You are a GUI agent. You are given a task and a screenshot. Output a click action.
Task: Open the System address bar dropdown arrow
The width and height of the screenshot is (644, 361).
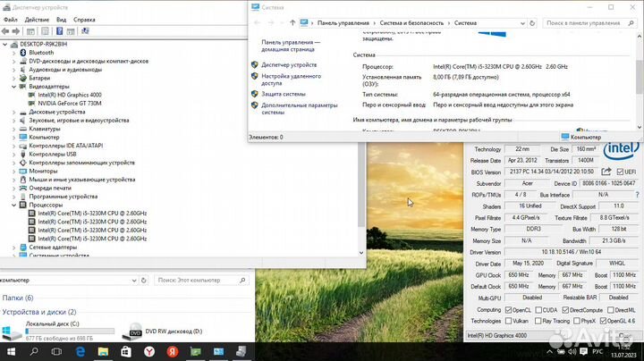click(x=522, y=23)
